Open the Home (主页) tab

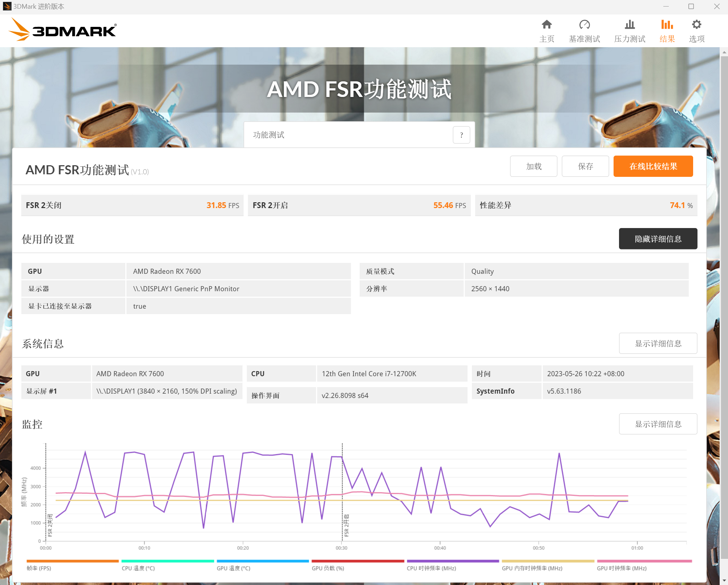[x=547, y=31]
